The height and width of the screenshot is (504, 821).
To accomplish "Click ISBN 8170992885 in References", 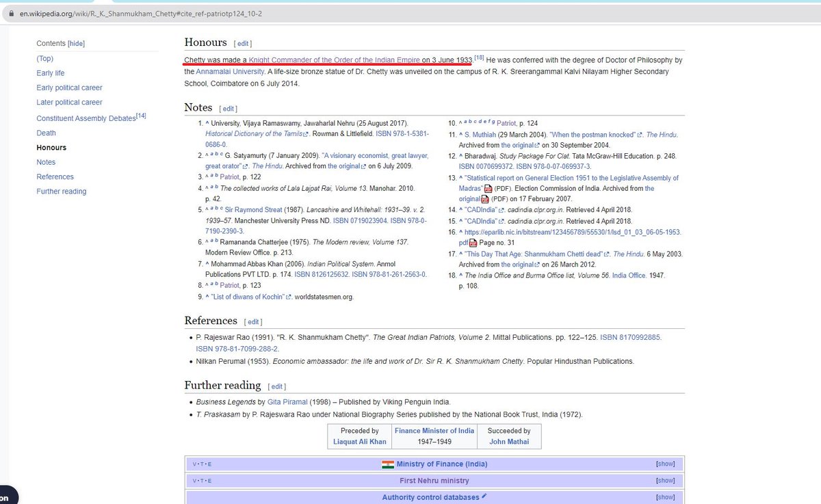I will coord(631,338).
